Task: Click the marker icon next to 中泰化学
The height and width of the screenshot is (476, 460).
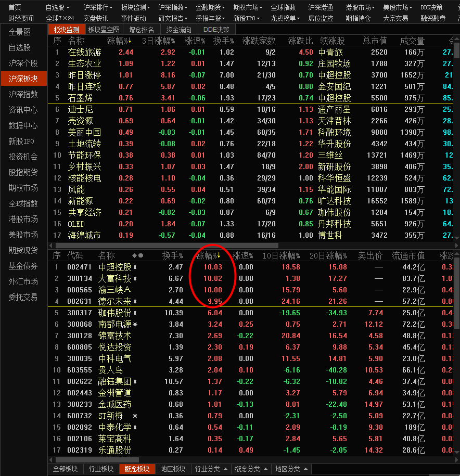Action: (x=135, y=428)
